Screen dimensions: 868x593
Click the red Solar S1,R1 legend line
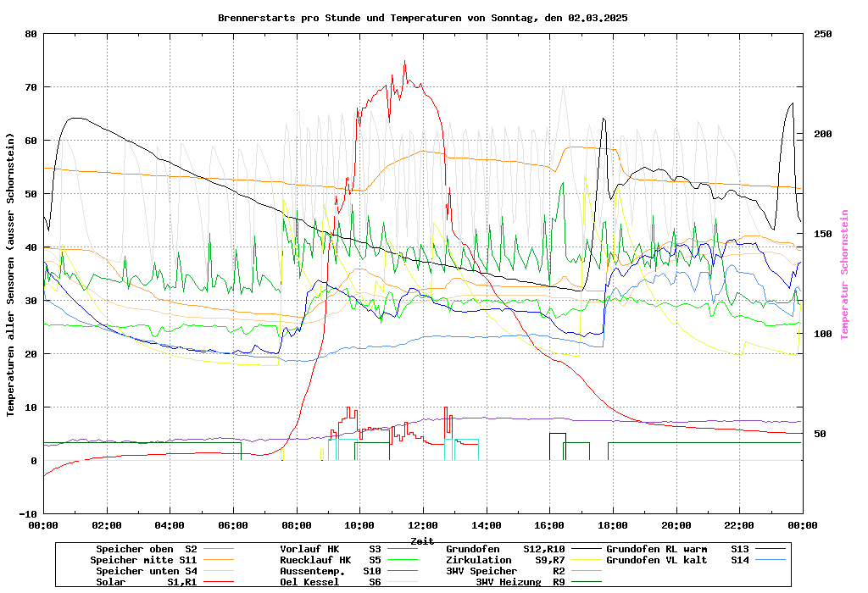tap(224, 582)
